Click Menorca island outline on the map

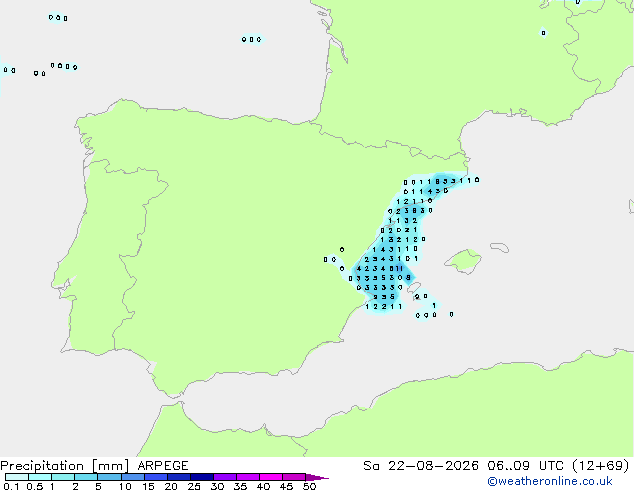[x=500, y=247]
